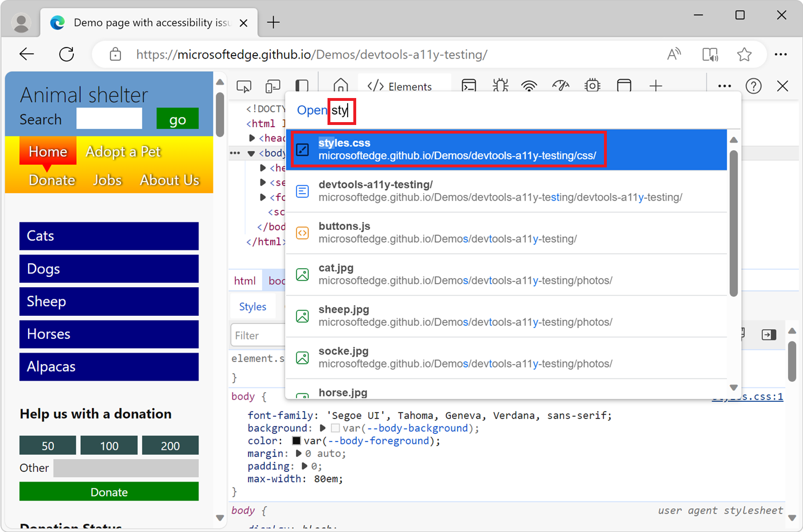Expand the --body-background variable value
The width and height of the screenshot is (803, 532).
322,428
